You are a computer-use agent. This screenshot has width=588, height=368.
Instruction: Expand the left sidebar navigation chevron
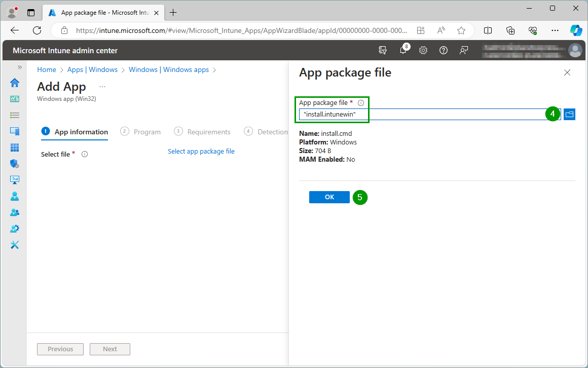click(x=20, y=67)
